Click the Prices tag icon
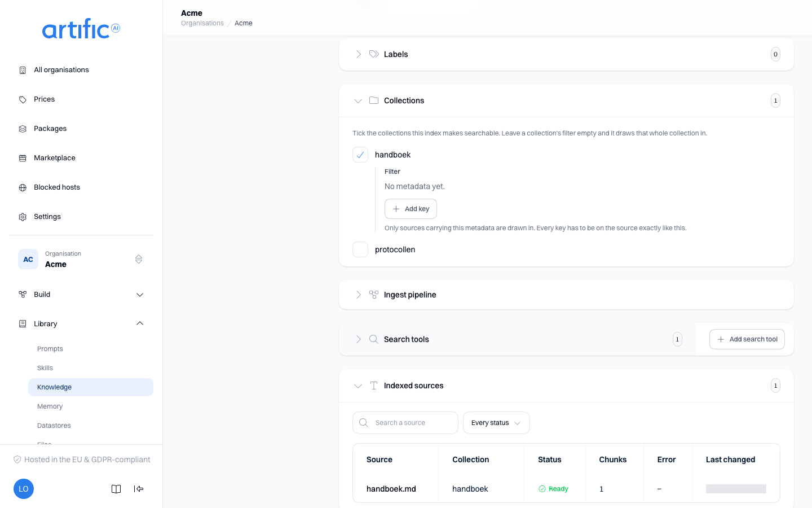812x508 pixels. pyautogui.click(x=23, y=99)
